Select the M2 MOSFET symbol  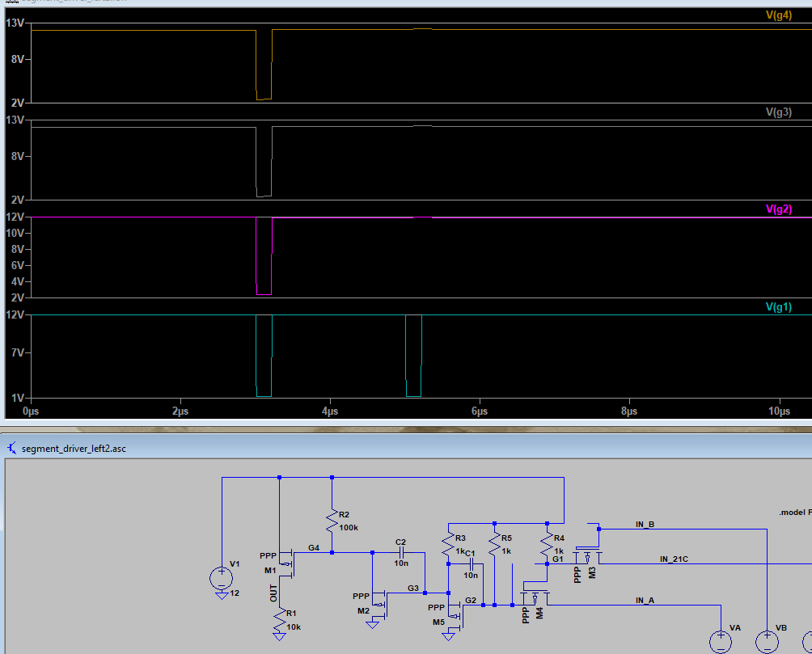(x=381, y=603)
